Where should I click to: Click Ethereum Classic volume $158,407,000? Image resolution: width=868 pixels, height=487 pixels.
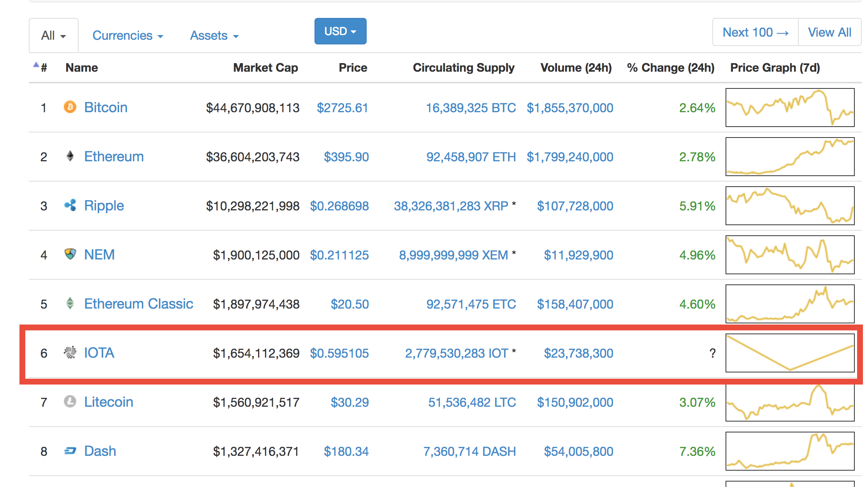575,304
